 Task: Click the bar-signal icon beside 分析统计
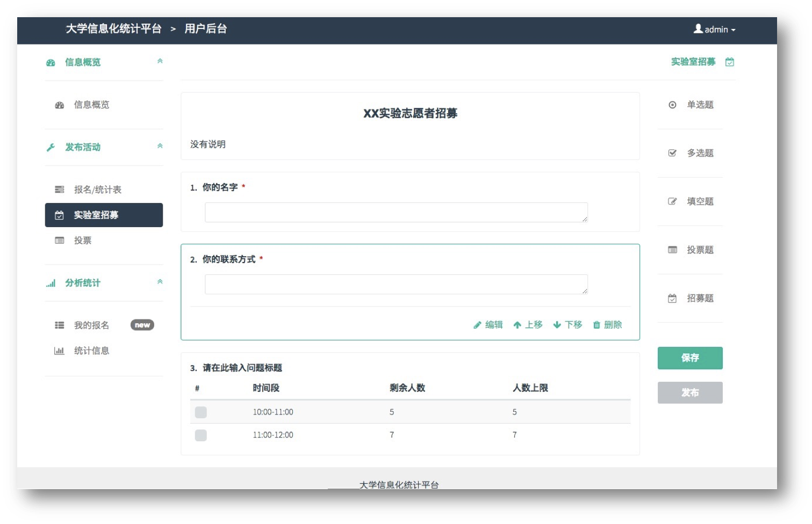pyautogui.click(x=51, y=283)
